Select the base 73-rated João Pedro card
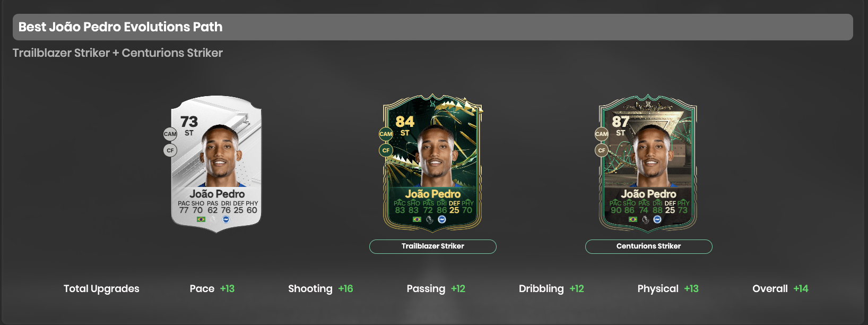The height and width of the screenshot is (325, 868). 216,164
